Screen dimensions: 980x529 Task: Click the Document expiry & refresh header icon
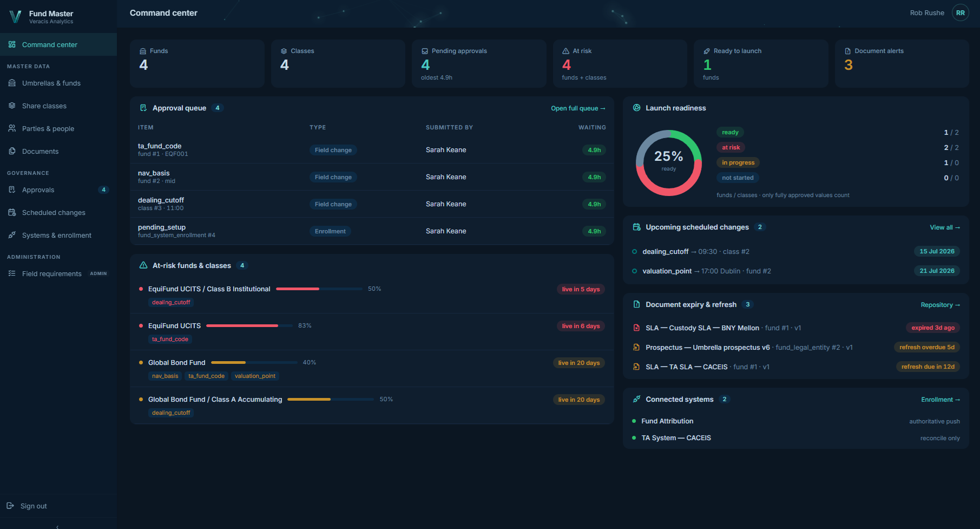pos(637,304)
